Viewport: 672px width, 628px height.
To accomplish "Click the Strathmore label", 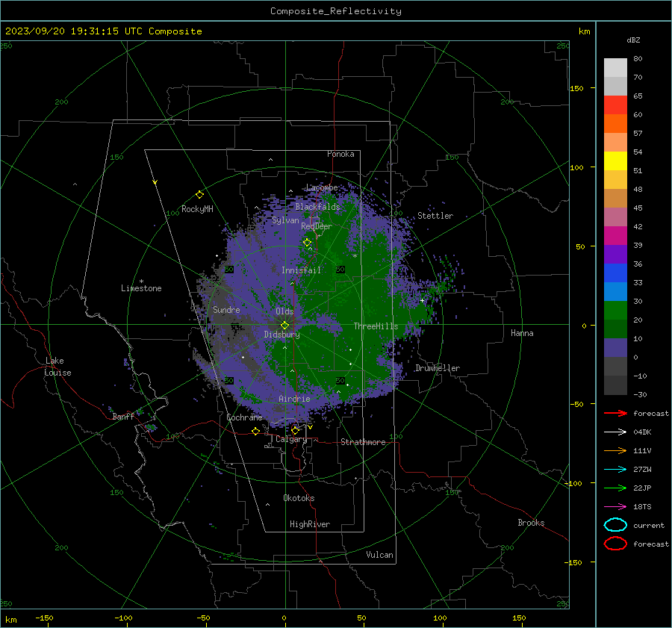I will tap(363, 442).
